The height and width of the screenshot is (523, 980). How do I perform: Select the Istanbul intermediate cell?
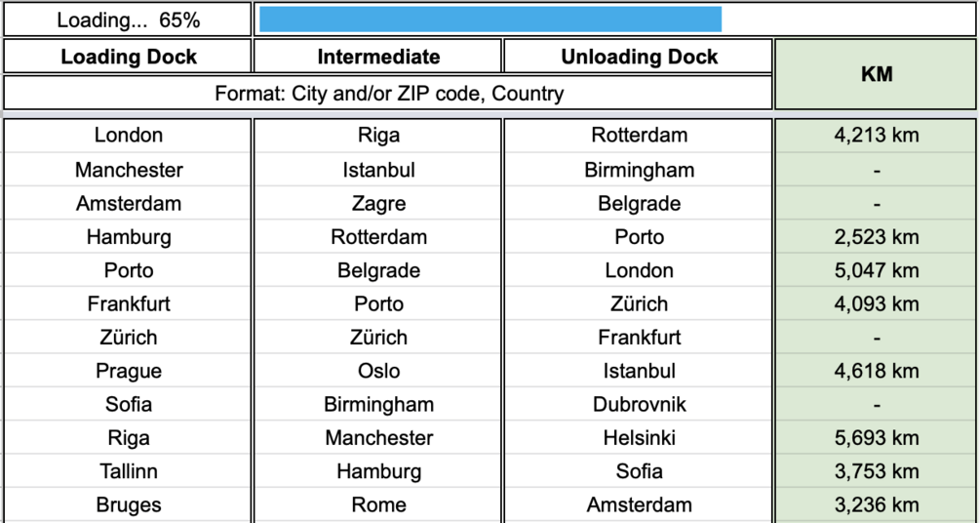point(378,170)
